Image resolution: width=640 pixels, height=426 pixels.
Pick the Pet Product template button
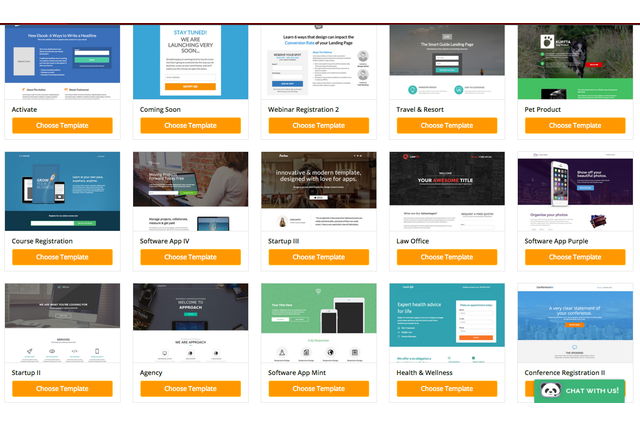click(574, 126)
